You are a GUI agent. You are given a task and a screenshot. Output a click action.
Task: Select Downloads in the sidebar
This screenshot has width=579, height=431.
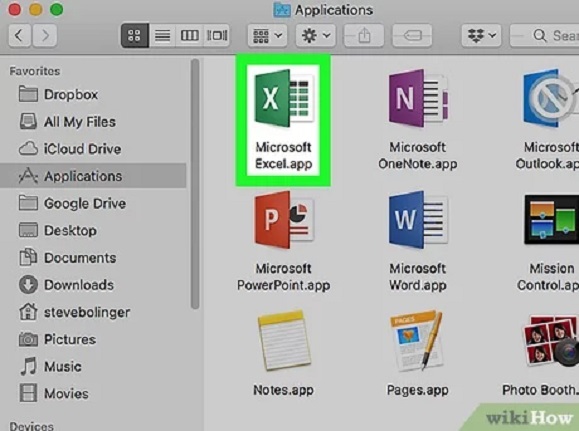pos(93,285)
